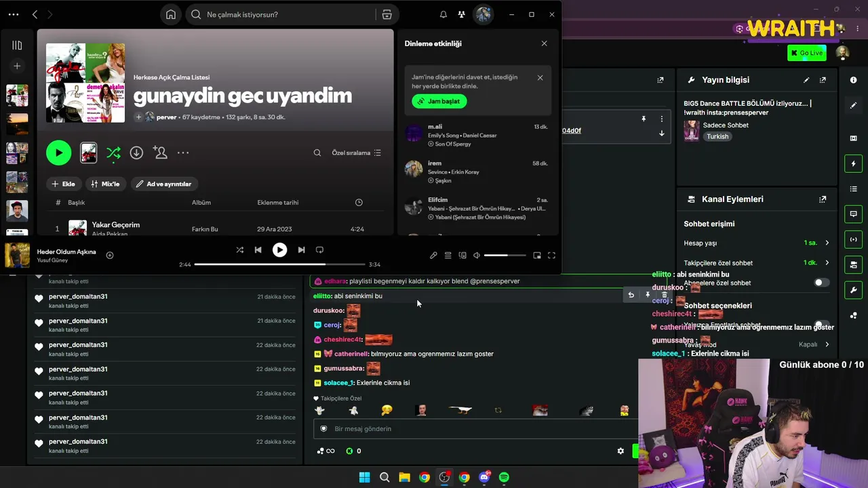Screen dimensions: 868x488
Task: Open Spotify profile avatar menu
Action: click(x=483, y=14)
